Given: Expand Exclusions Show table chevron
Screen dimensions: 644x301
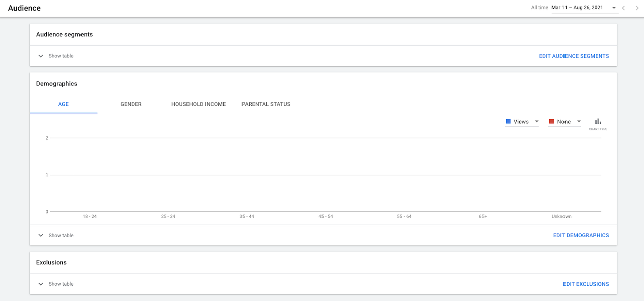Looking at the screenshot, I should pyautogui.click(x=41, y=284).
